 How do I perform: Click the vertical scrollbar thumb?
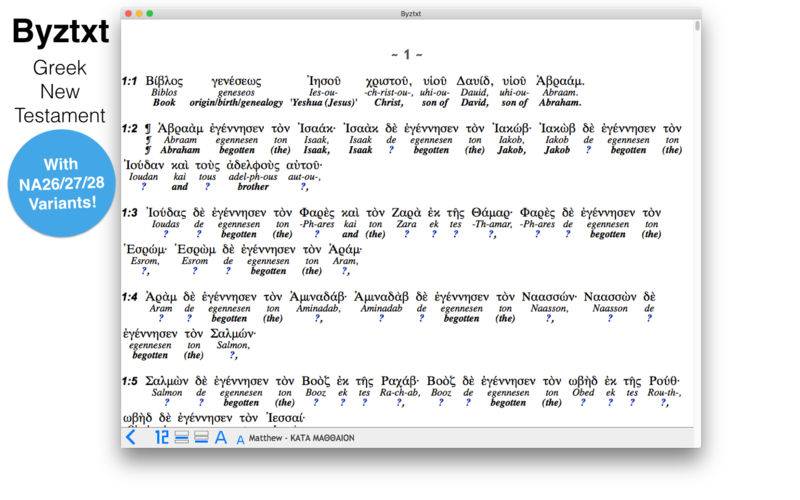697,26
